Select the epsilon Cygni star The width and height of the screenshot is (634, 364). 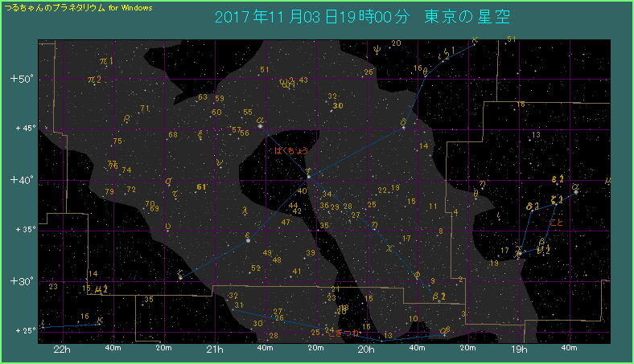click(x=248, y=240)
